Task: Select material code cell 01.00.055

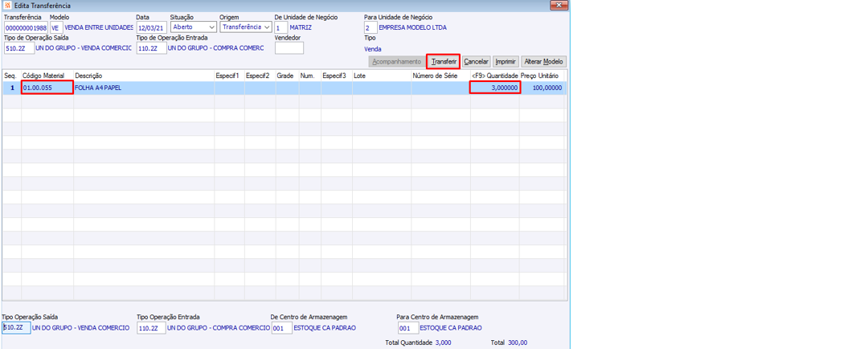Action: coord(47,88)
